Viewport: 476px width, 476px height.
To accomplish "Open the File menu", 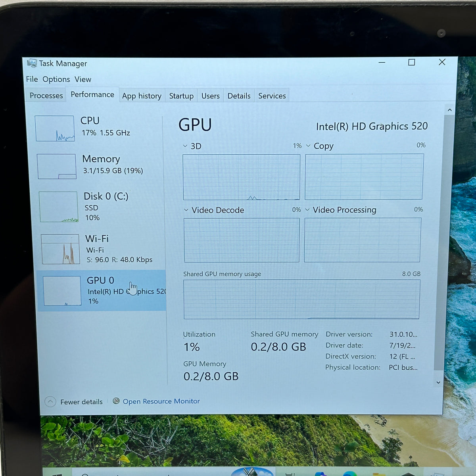I will [32, 79].
